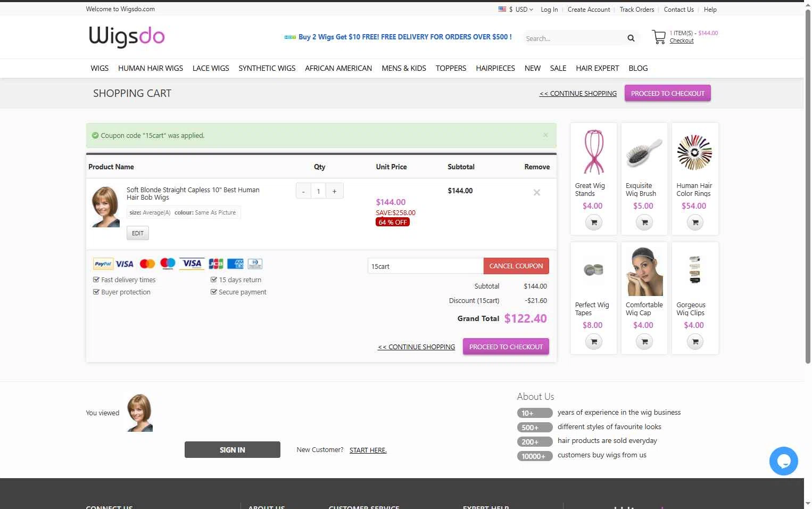Click the EDIT button for the wig
The image size is (812, 509).
pos(138,233)
